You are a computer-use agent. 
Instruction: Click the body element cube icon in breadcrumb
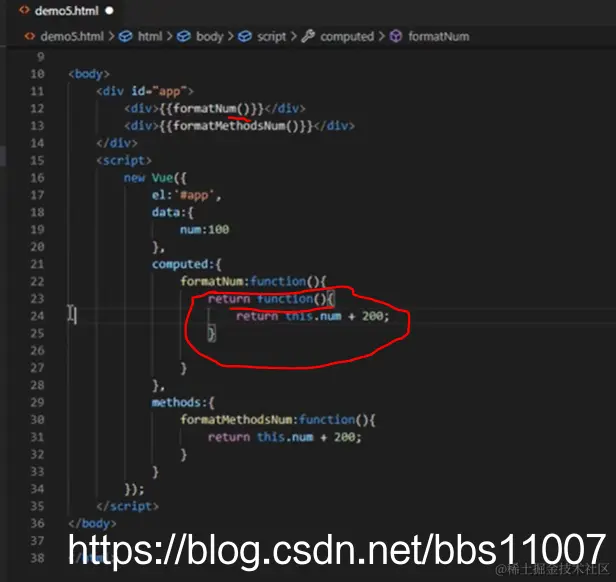click(183, 37)
